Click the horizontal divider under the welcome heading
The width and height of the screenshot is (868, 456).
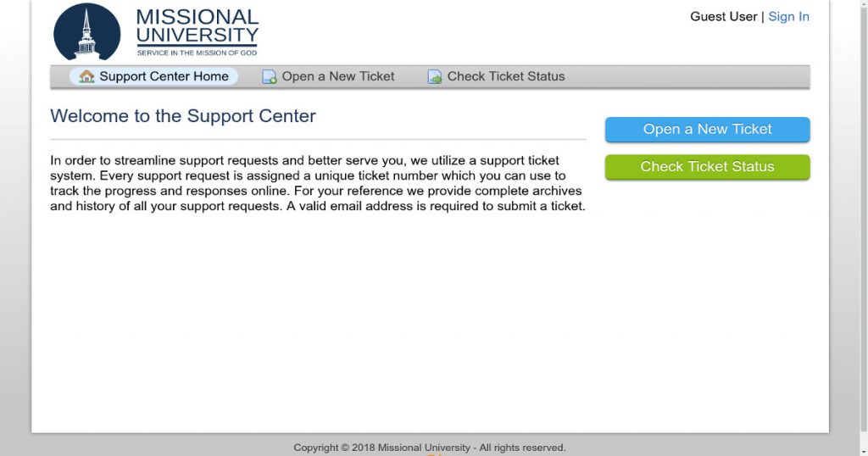coord(319,140)
